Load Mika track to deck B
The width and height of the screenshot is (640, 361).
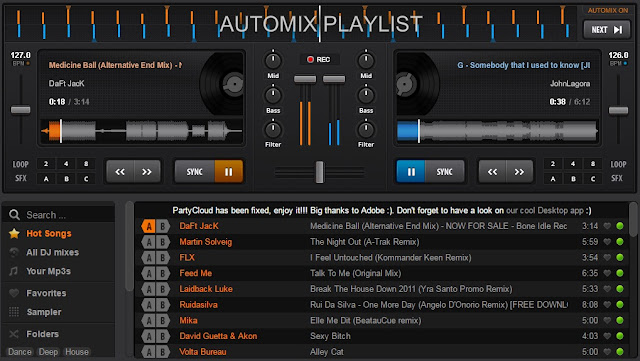coord(162,321)
